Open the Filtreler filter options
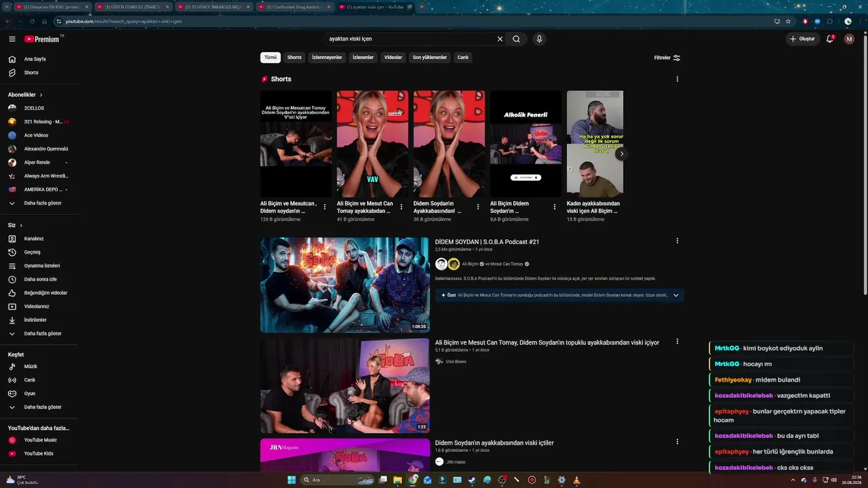The image size is (868, 488). 667,58
